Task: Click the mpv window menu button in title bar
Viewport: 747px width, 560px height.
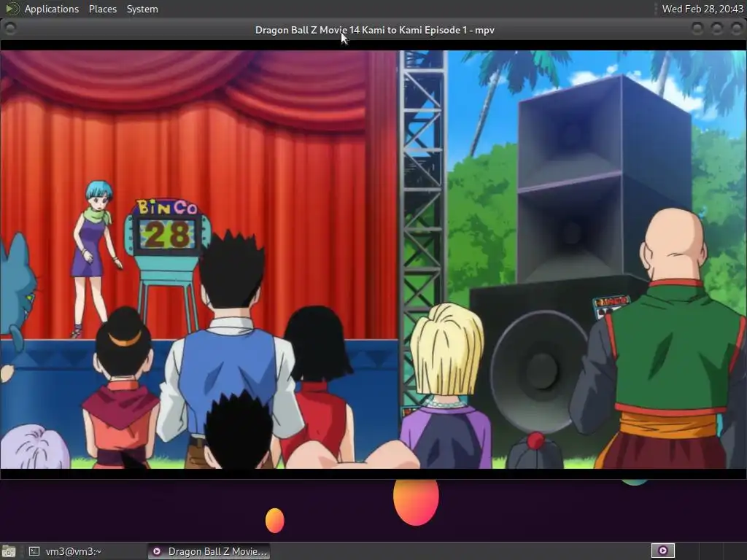Action: [x=10, y=28]
